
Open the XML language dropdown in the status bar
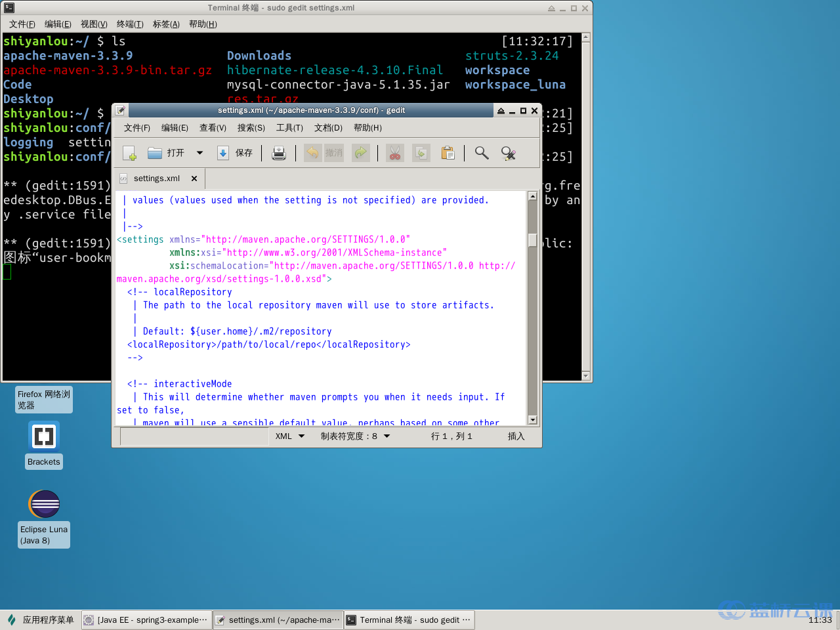[x=289, y=436]
